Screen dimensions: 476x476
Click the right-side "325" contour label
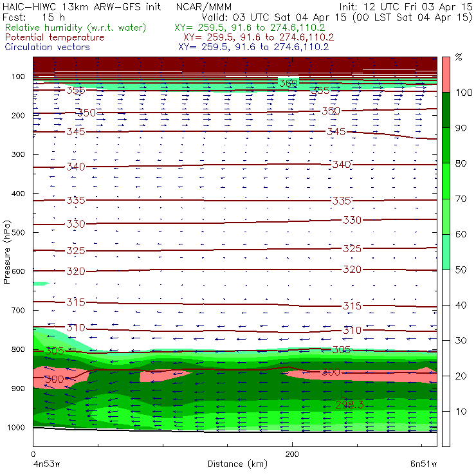(352, 249)
